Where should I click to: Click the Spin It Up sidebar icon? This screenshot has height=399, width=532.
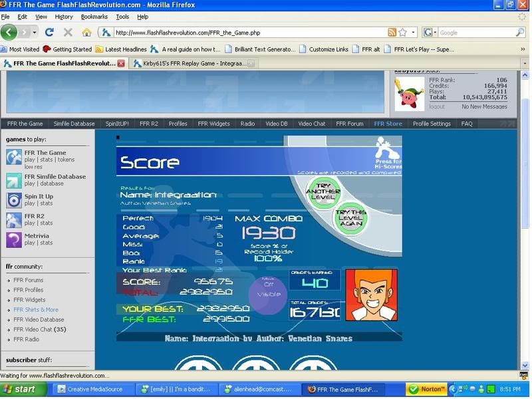[x=14, y=200]
